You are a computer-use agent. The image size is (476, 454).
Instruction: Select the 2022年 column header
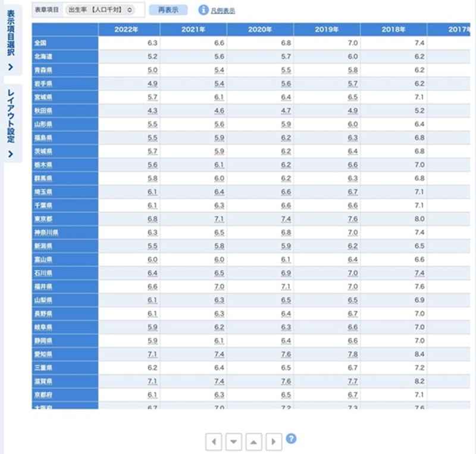129,29
